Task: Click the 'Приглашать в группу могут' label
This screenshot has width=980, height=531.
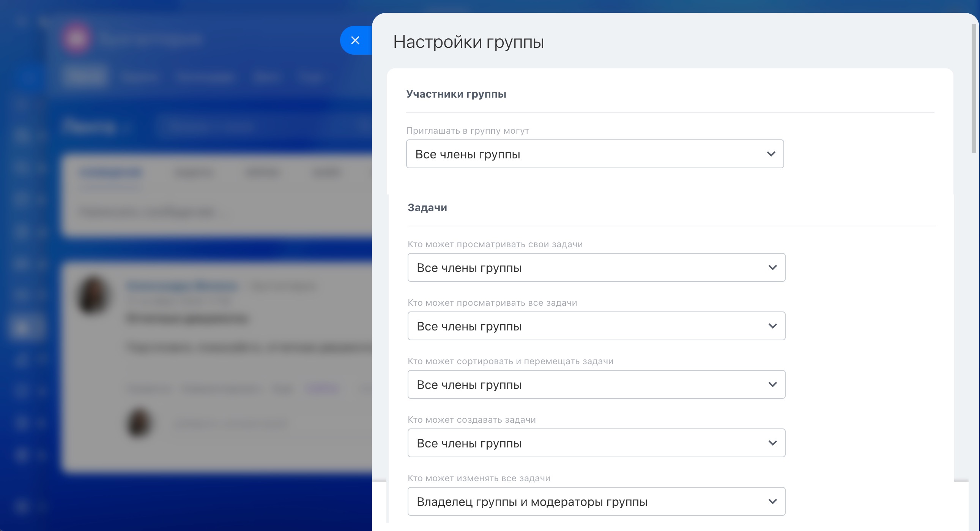Action: [467, 131]
